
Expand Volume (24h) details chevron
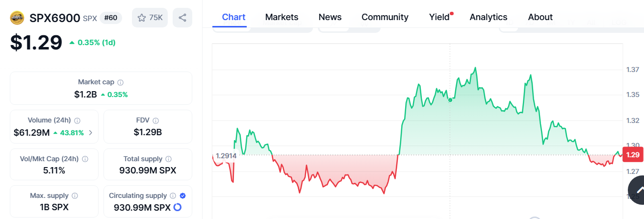coord(90,133)
